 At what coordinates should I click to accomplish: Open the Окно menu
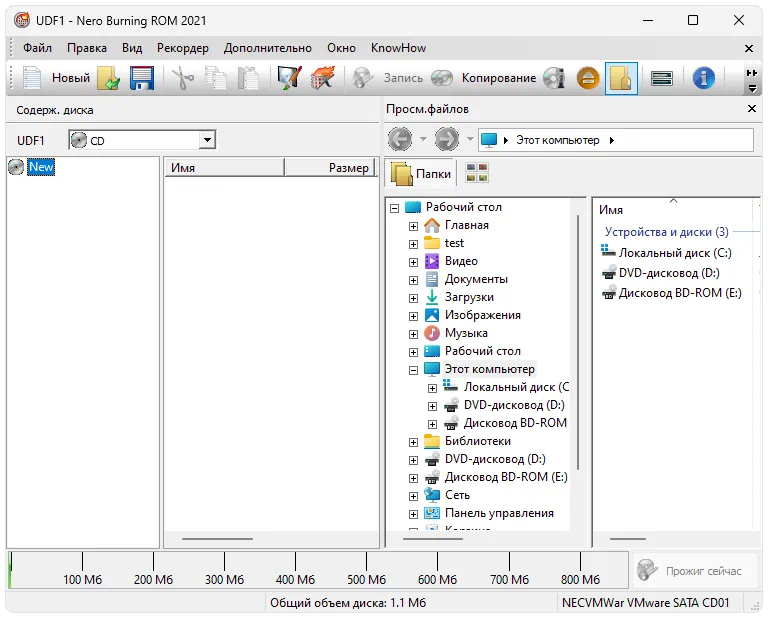point(341,48)
